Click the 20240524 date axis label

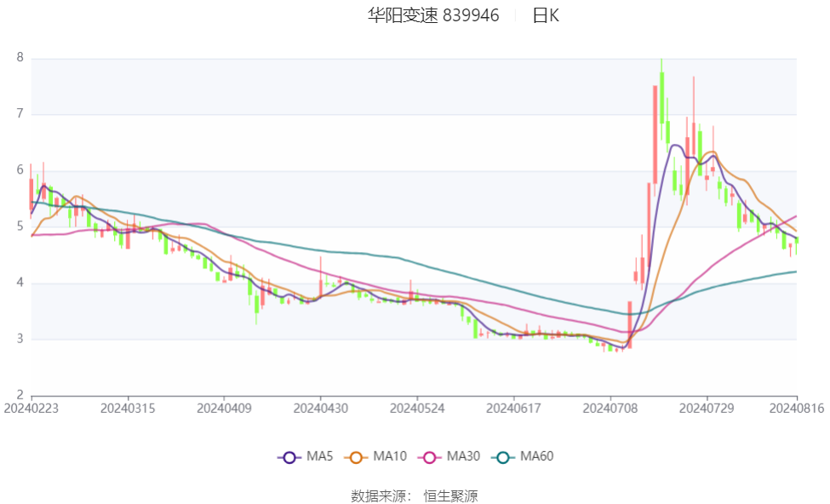[x=417, y=408]
